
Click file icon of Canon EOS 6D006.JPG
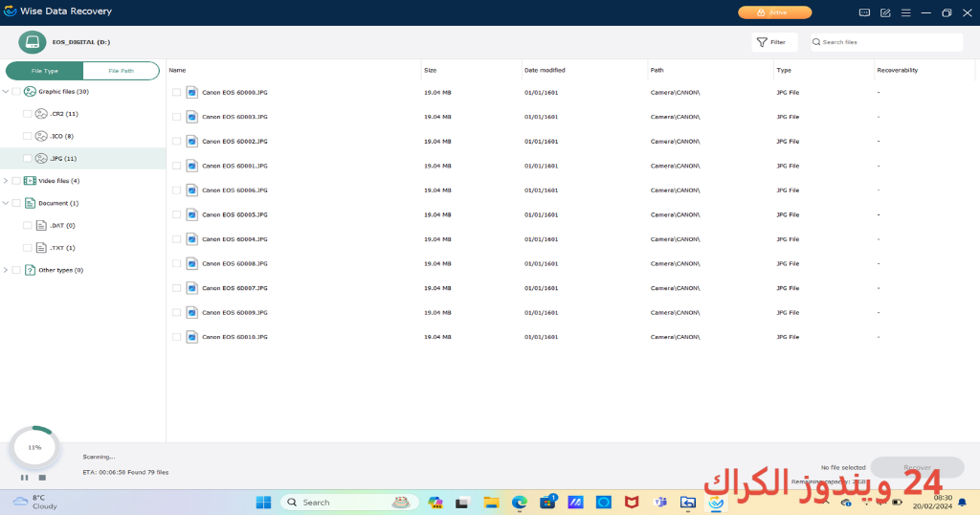point(191,190)
